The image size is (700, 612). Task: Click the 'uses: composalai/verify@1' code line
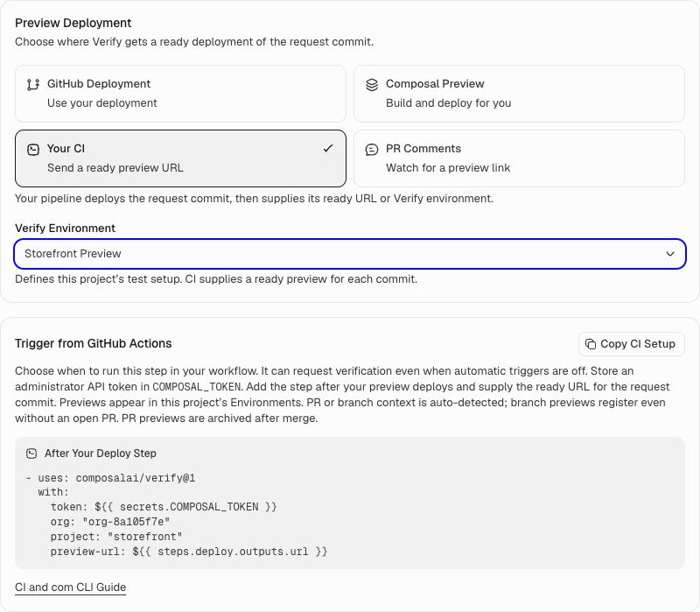click(x=111, y=478)
